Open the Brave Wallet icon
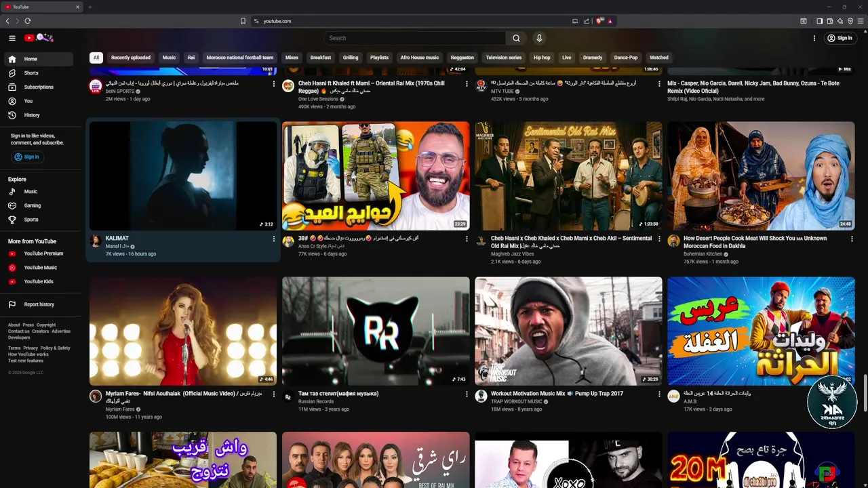The width and height of the screenshot is (868, 488). [x=829, y=21]
